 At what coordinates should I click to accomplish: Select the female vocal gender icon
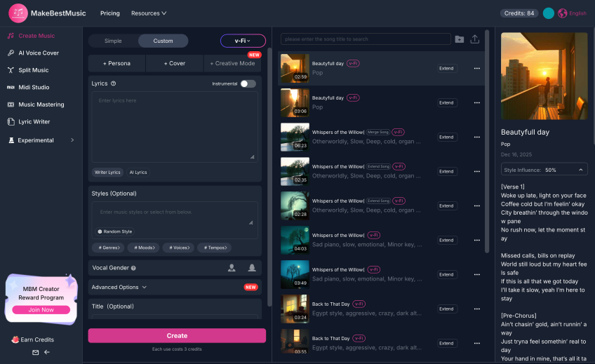coord(252,268)
